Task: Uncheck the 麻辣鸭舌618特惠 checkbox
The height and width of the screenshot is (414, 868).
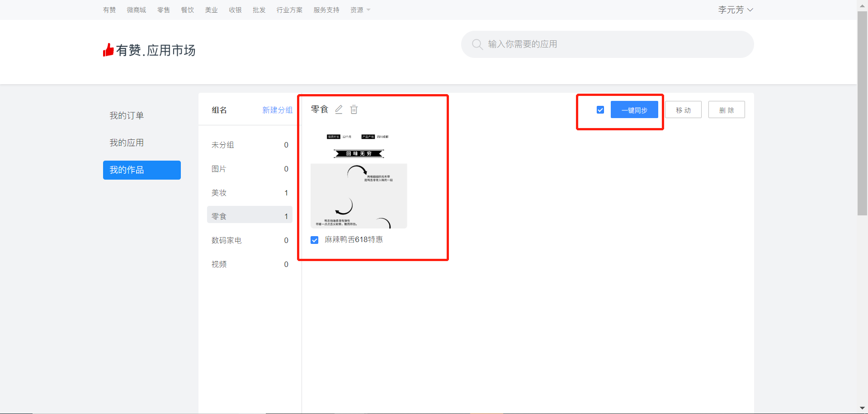Action: pos(315,240)
